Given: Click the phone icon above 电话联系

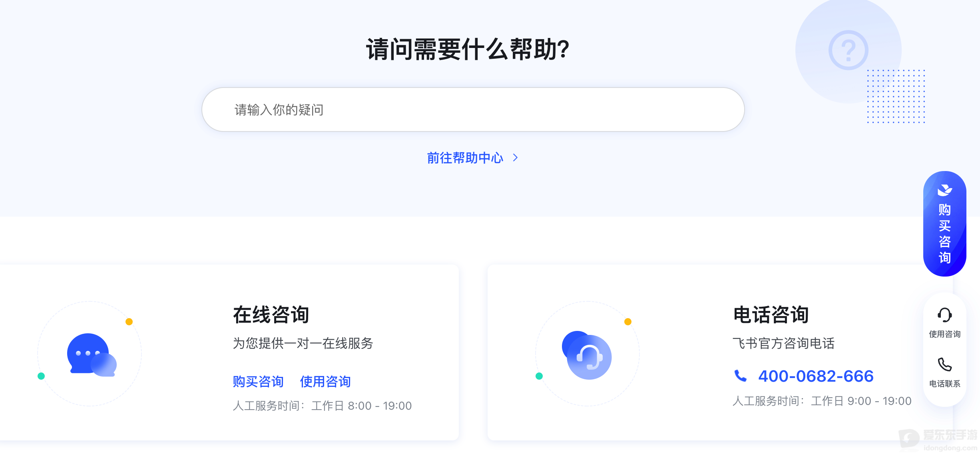Looking at the screenshot, I should 945,364.
